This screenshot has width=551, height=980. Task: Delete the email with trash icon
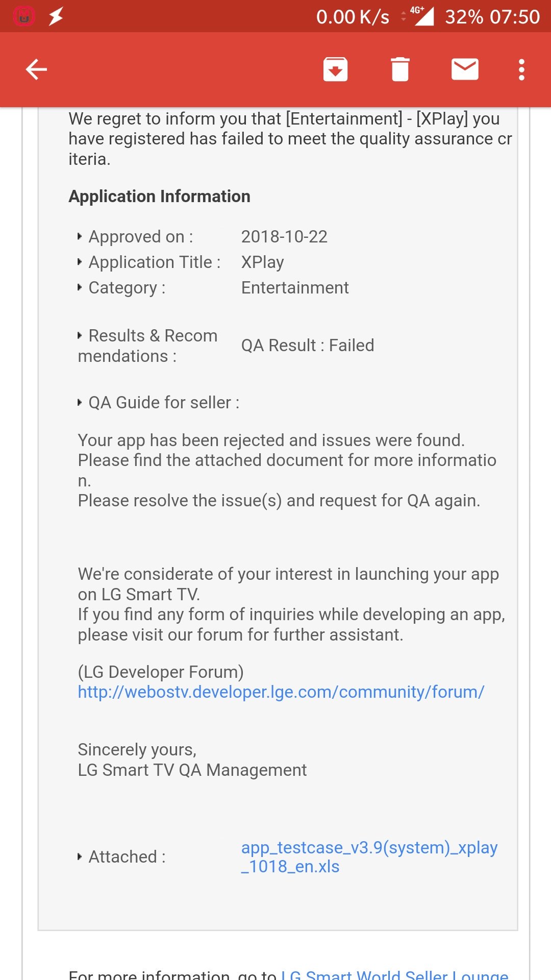click(400, 69)
